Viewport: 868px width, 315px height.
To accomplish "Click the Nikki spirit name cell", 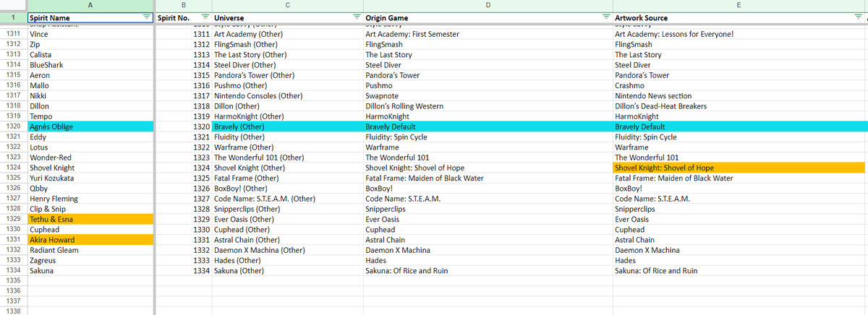I will (x=90, y=95).
